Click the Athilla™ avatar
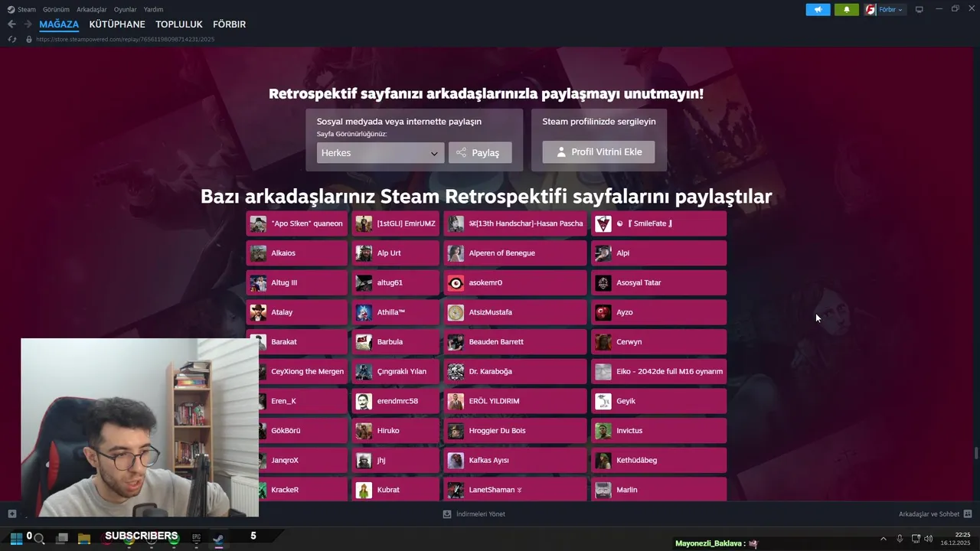Viewport: 980px width, 551px height. click(x=364, y=312)
